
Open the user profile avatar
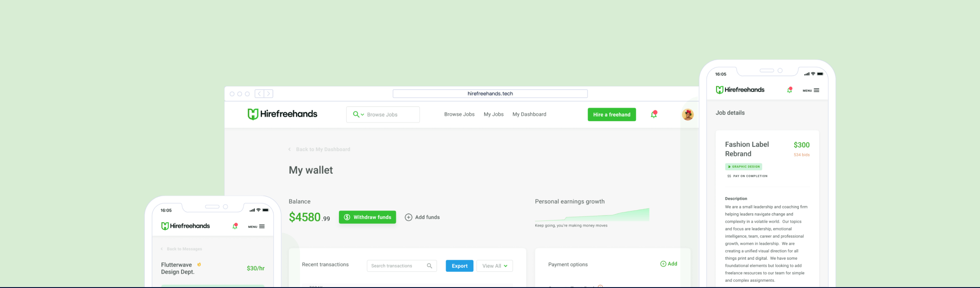pyautogui.click(x=688, y=114)
